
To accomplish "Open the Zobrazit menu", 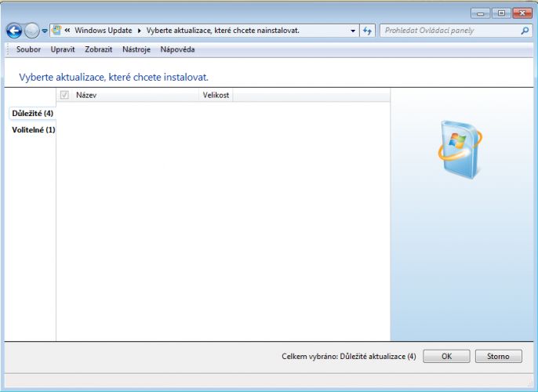I will pyautogui.click(x=99, y=49).
